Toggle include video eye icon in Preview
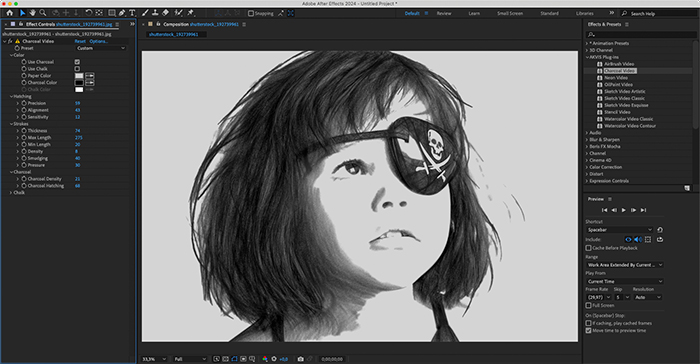The width and height of the screenshot is (700, 364). [628, 239]
